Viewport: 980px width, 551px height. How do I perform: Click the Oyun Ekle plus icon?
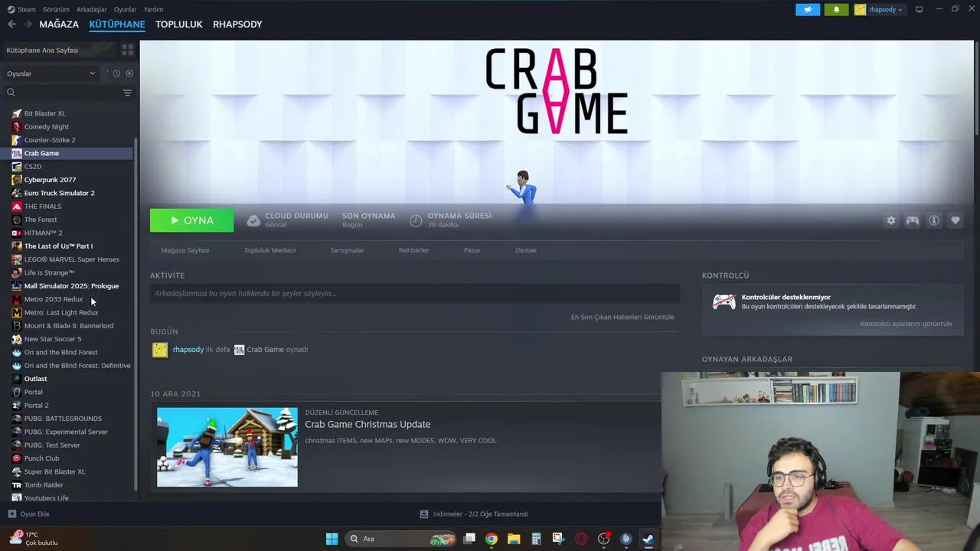pyautogui.click(x=11, y=514)
